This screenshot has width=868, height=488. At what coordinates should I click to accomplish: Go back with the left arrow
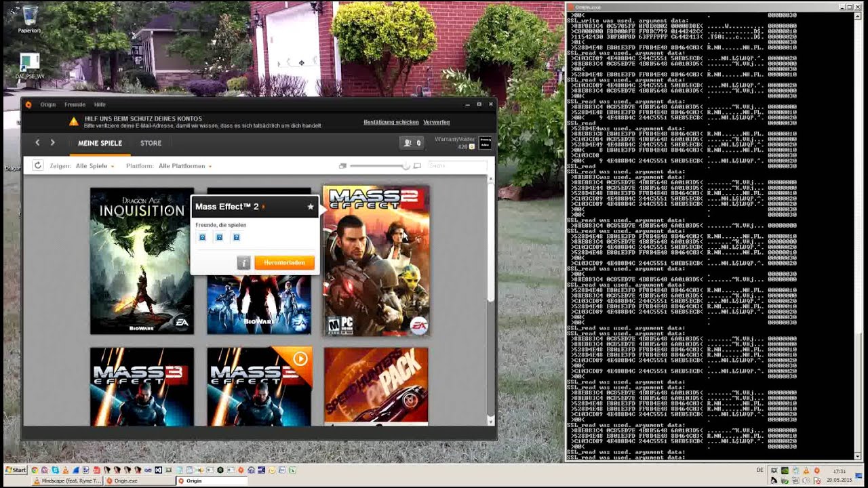click(37, 142)
